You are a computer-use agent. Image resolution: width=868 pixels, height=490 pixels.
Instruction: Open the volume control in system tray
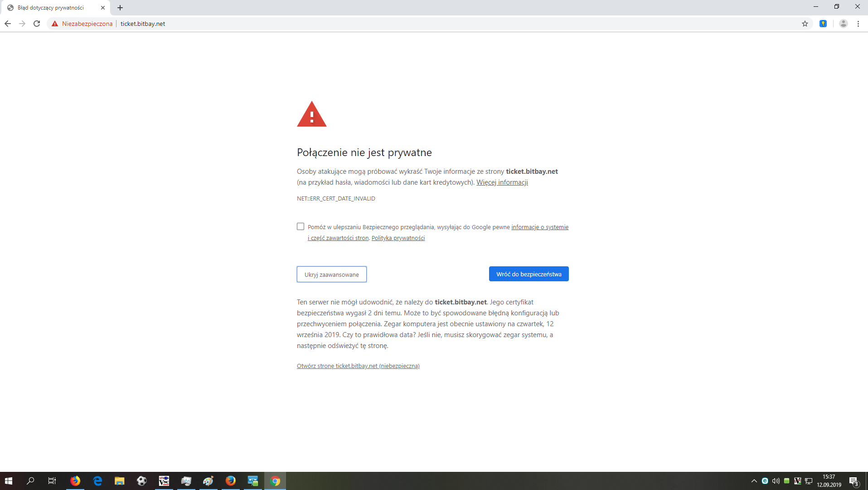point(776,481)
